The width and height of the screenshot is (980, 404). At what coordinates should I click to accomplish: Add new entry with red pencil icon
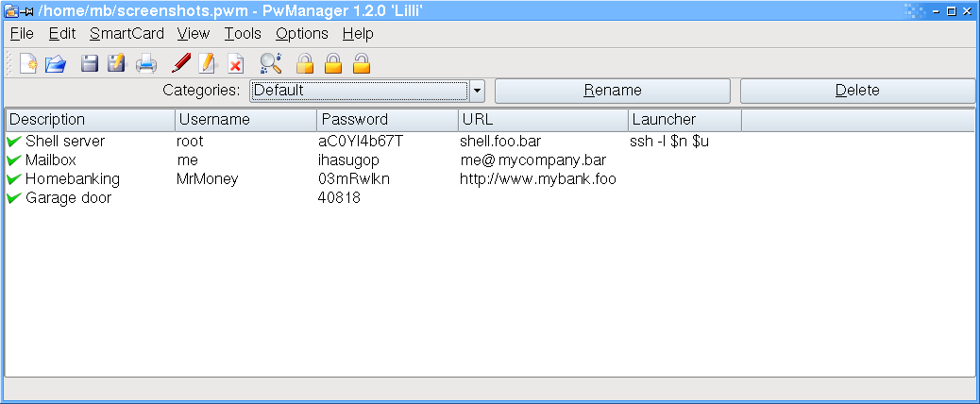180,63
